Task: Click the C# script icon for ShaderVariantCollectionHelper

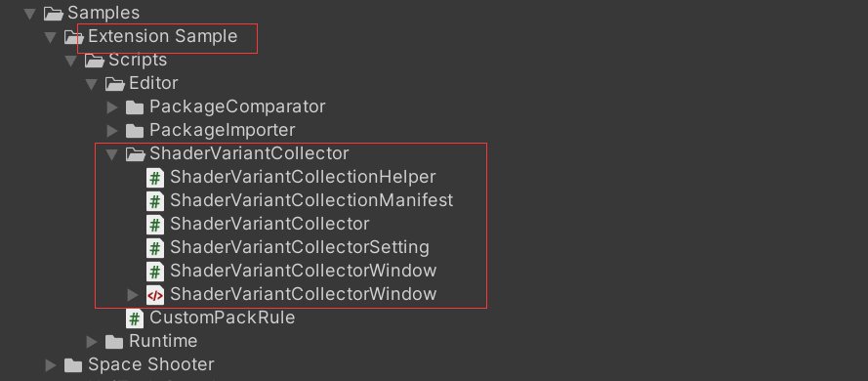Action: pos(155,178)
